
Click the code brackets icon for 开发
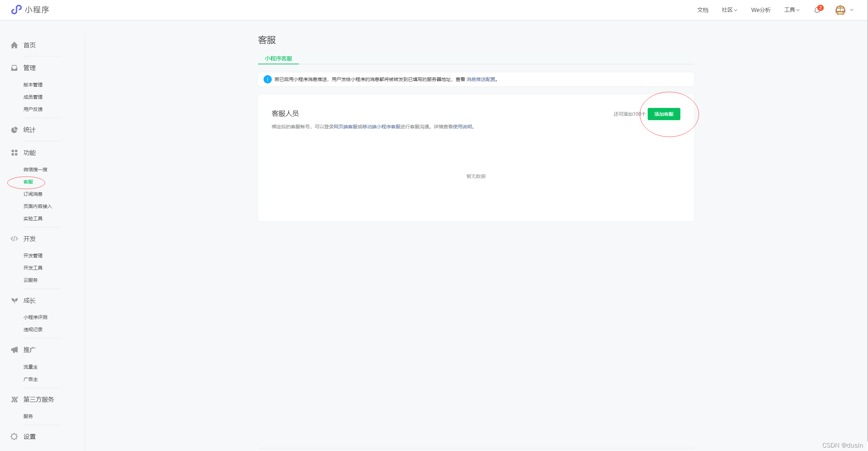(14, 239)
